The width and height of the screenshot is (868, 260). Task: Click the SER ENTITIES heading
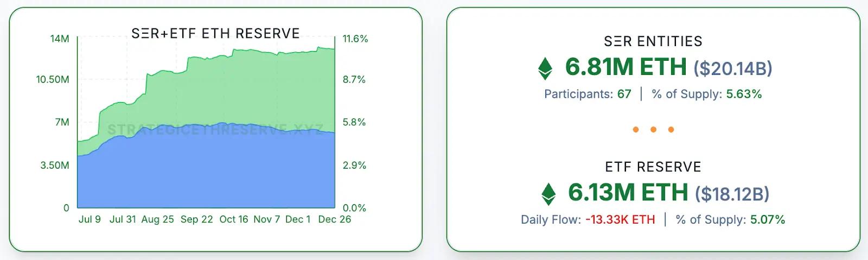(x=653, y=41)
